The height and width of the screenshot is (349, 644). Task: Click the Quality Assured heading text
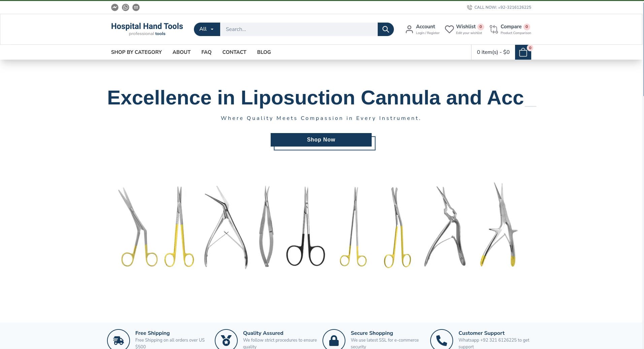[x=263, y=333]
